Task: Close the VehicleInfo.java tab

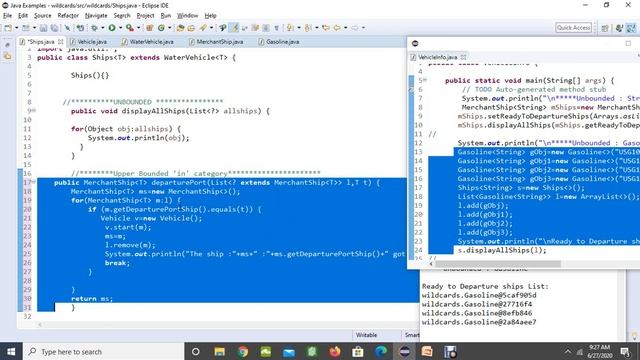Action: (x=463, y=57)
